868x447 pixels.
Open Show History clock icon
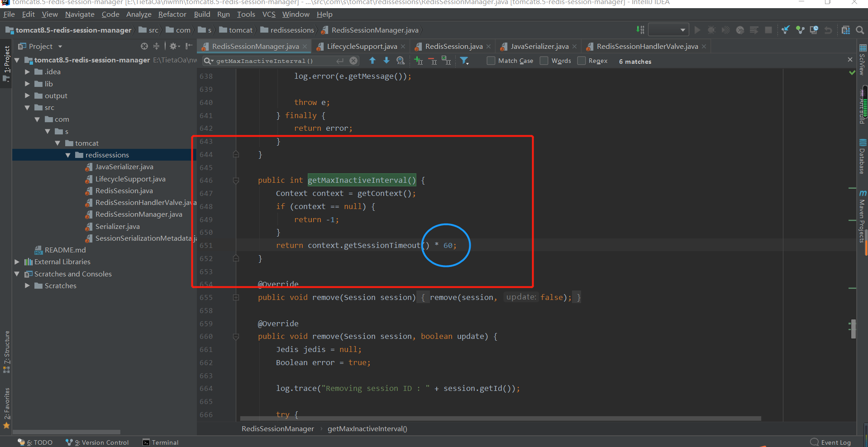(814, 30)
